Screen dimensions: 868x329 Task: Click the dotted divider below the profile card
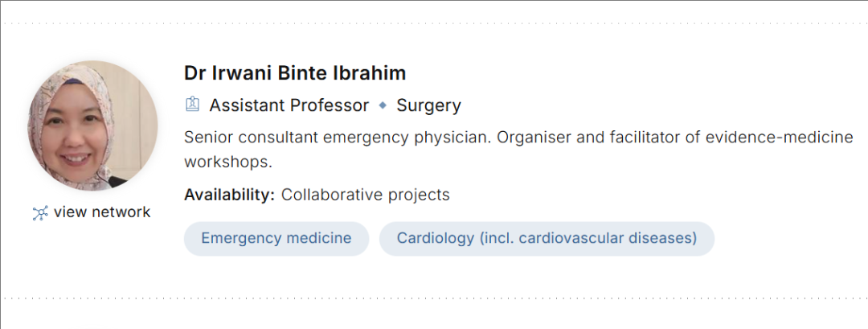(x=434, y=298)
